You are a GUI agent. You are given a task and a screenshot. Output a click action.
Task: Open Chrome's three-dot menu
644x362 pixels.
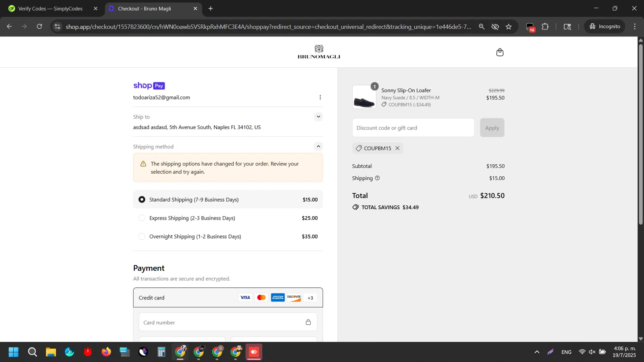[635, 27]
